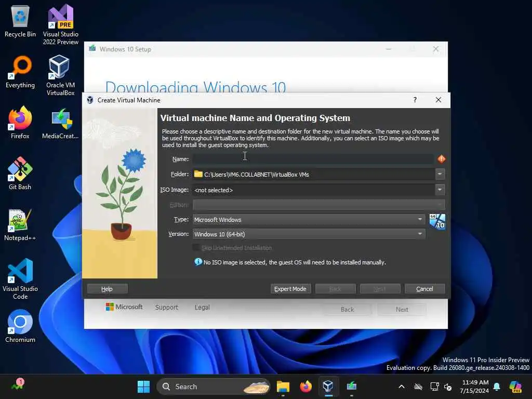Click the network display tray icon
Viewport: 532px width, 399px height.
[434, 387]
